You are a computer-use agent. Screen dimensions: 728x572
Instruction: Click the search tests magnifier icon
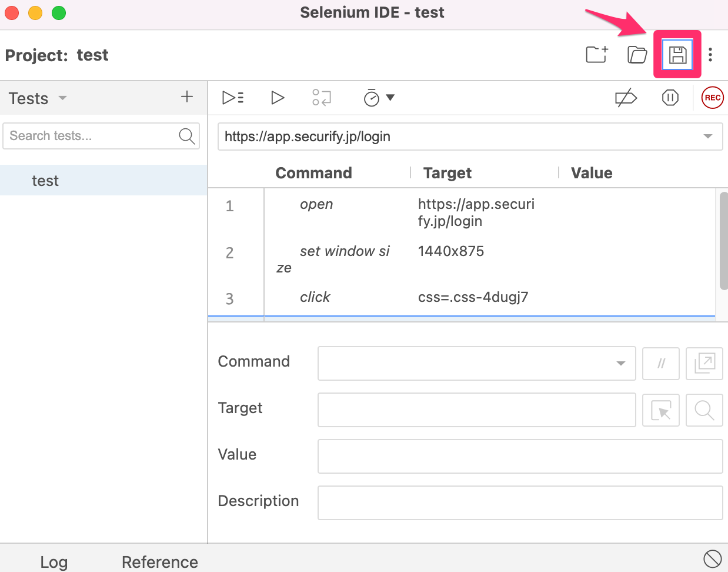(187, 136)
